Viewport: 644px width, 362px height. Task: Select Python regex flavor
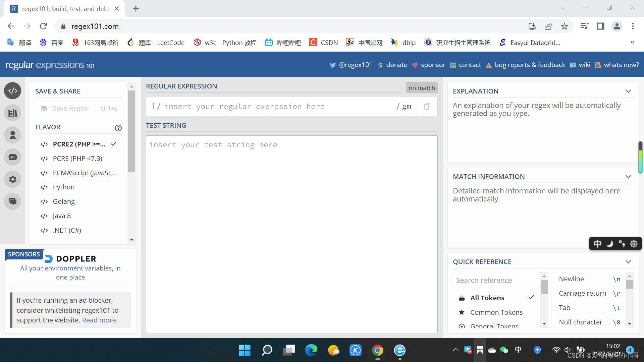coord(64,187)
